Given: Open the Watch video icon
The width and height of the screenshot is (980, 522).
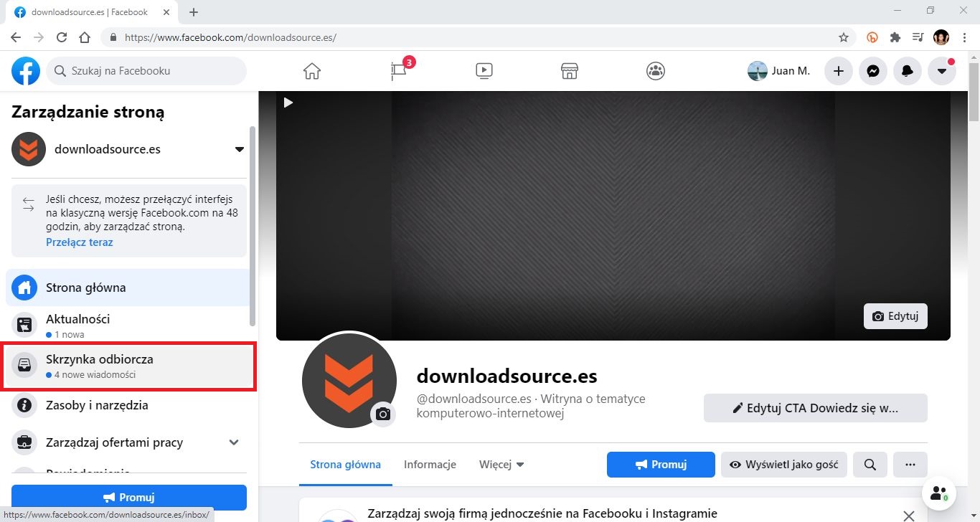Looking at the screenshot, I should (x=484, y=71).
